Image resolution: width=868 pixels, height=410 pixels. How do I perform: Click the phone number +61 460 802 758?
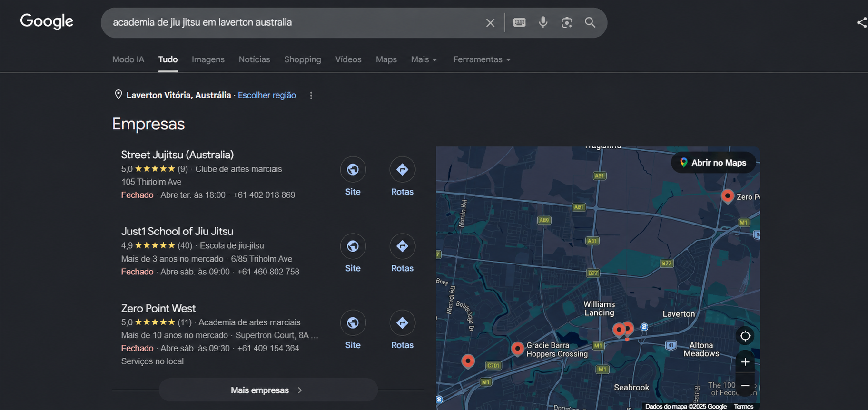268,272
